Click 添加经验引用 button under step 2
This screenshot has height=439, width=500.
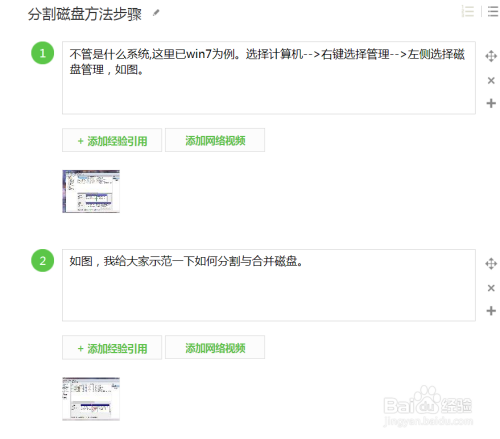click(112, 348)
